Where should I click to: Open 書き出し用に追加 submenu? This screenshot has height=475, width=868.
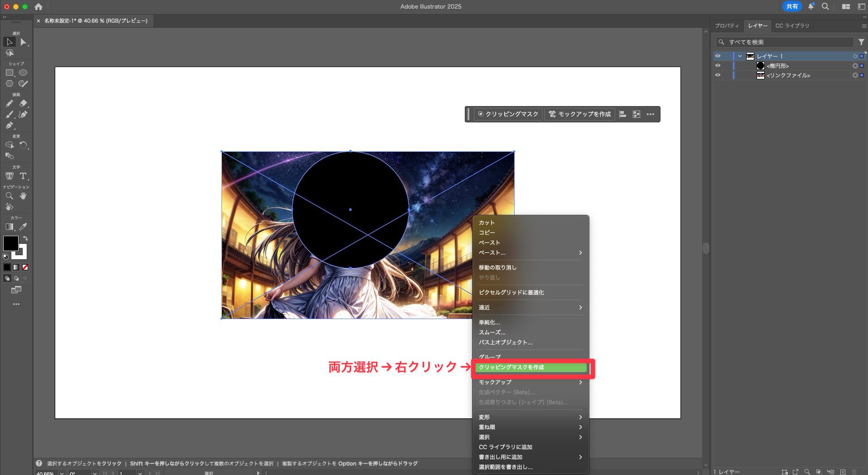click(530, 457)
